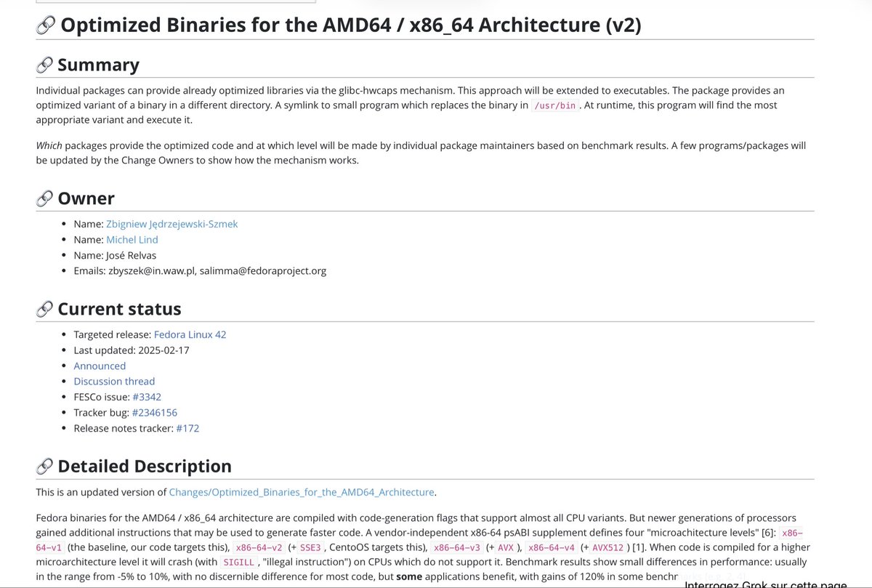Click the Summary section heading text
The height and width of the screenshot is (588, 872).
tap(98, 65)
